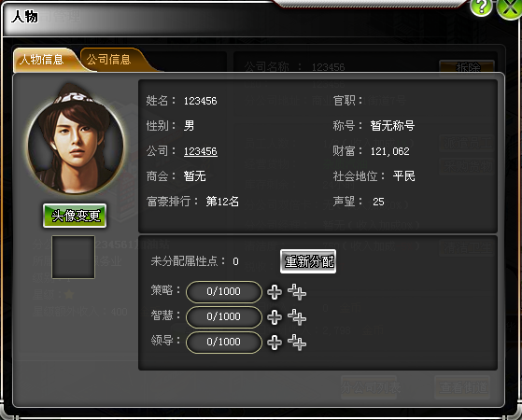Close the 人物 window with green X
This screenshot has width=522, height=420.
(x=510, y=8)
